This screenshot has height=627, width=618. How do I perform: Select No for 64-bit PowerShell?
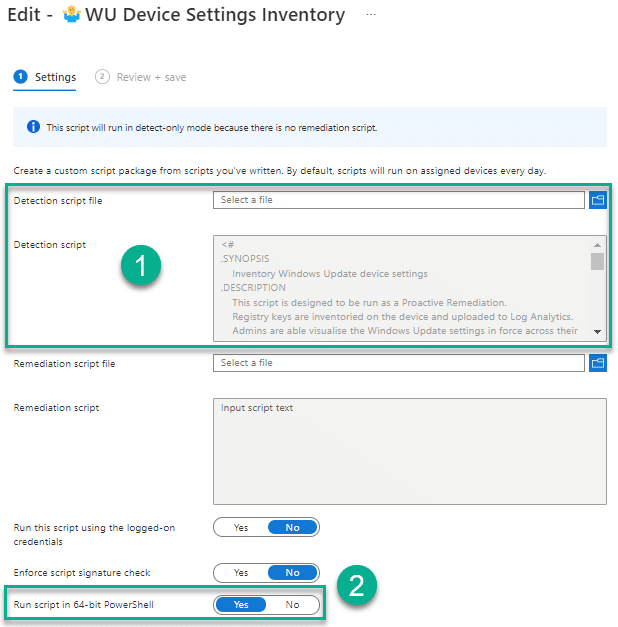coord(292,605)
